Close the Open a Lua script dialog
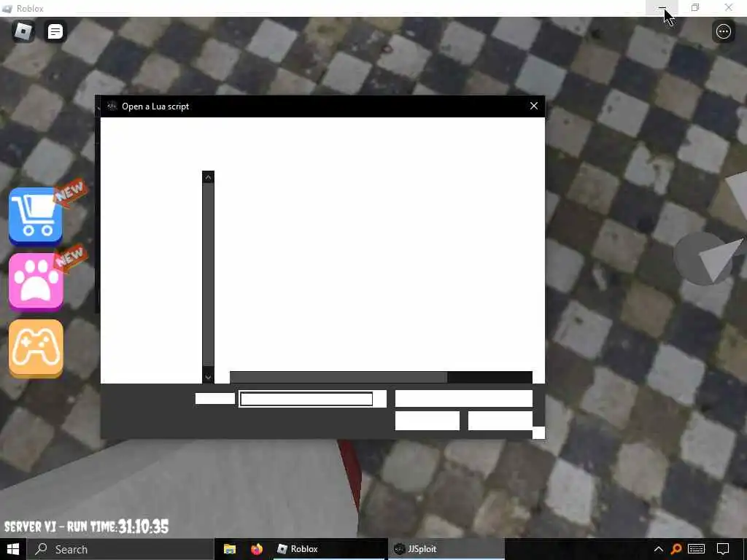 point(533,106)
